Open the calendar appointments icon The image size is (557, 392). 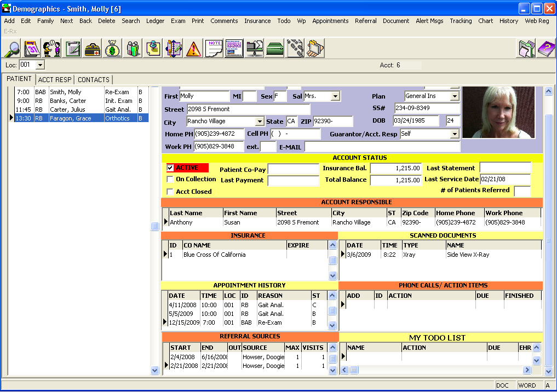(32, 49)
